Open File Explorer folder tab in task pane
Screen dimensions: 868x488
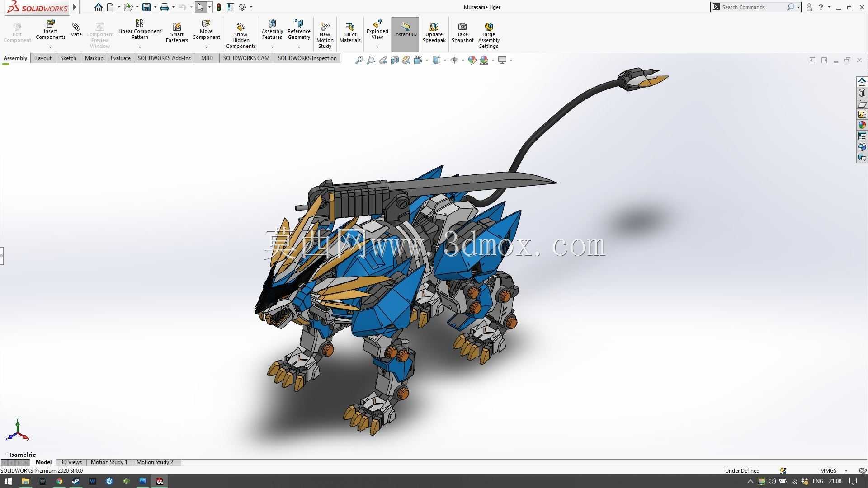point(862,103)
